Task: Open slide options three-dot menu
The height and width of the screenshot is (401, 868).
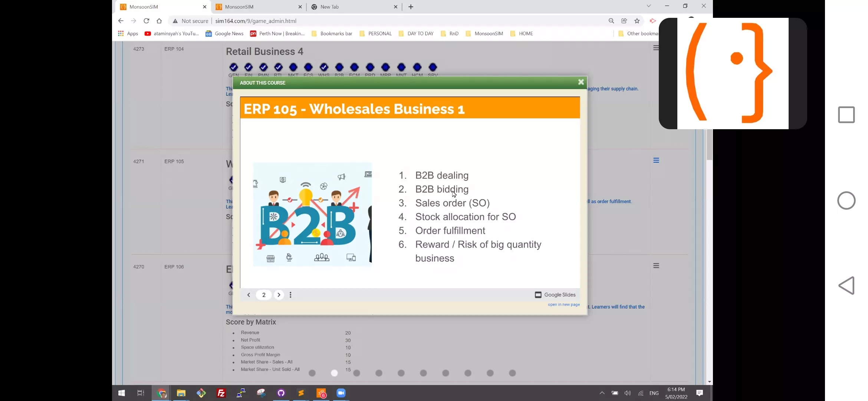Action: coord(290,295)
